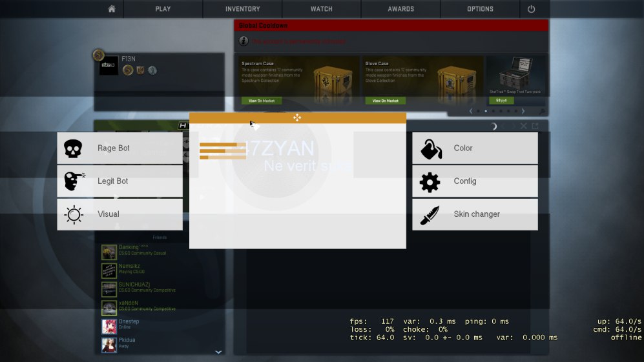Click the globe medal beside F13N

(x=152, y=70)
